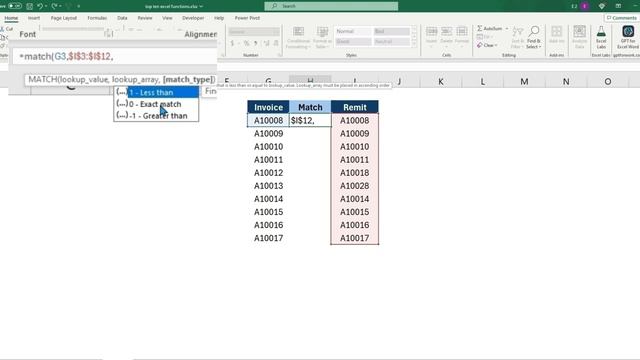Image resolution: width=640 pixels, height=360 pixels.
Task: Open the Clear dropdown
Action: click(487, 45)
